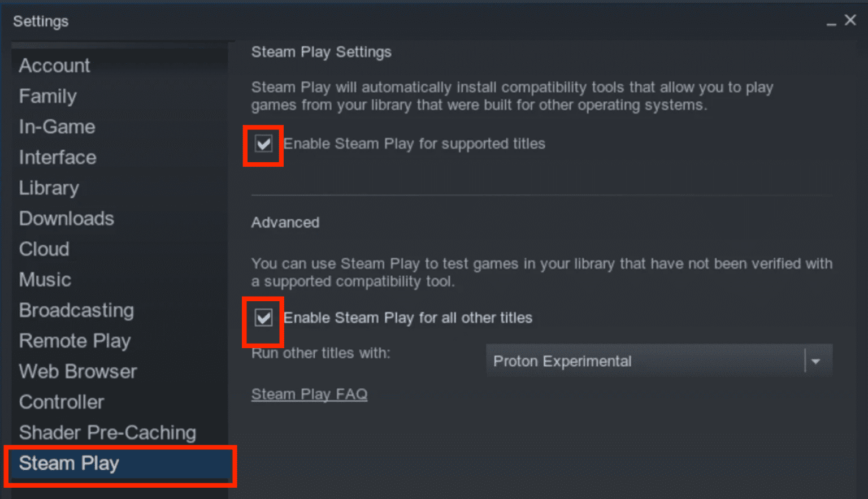Open the Controller settings section

coord(62,402)
